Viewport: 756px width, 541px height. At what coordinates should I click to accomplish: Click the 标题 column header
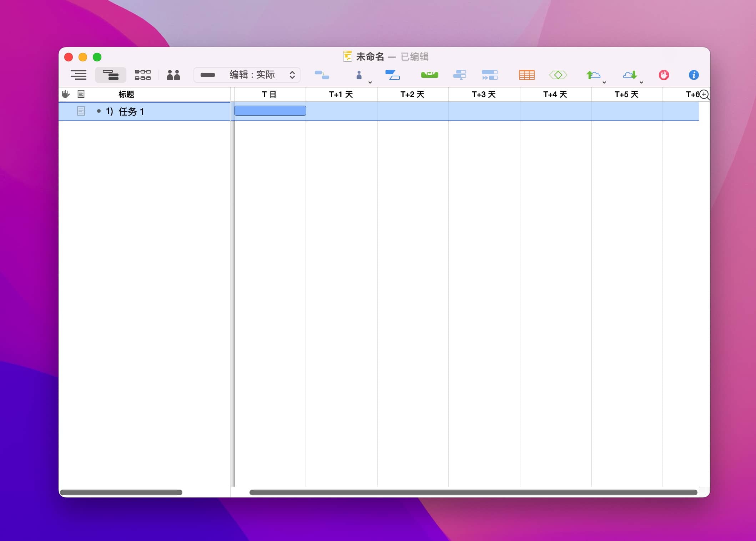(x=126, y=94)
